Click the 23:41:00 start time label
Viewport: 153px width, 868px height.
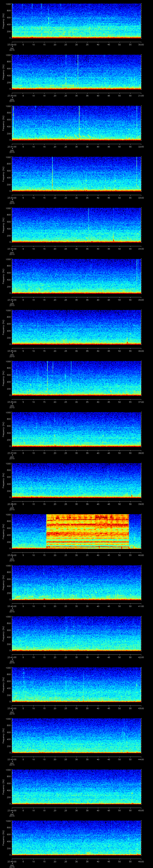(12, 657)
